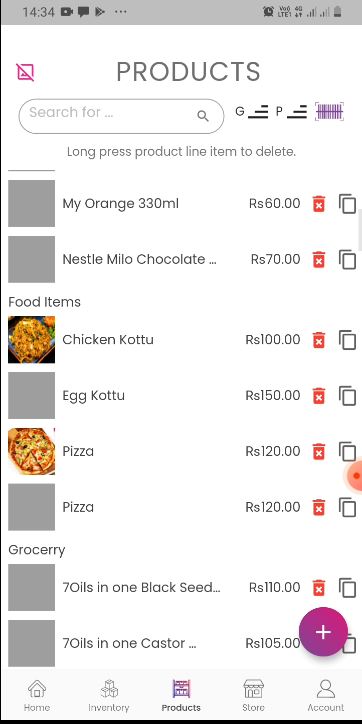
Task: Delete the 7Oils Black Seed item
Action: click(319, 588)
